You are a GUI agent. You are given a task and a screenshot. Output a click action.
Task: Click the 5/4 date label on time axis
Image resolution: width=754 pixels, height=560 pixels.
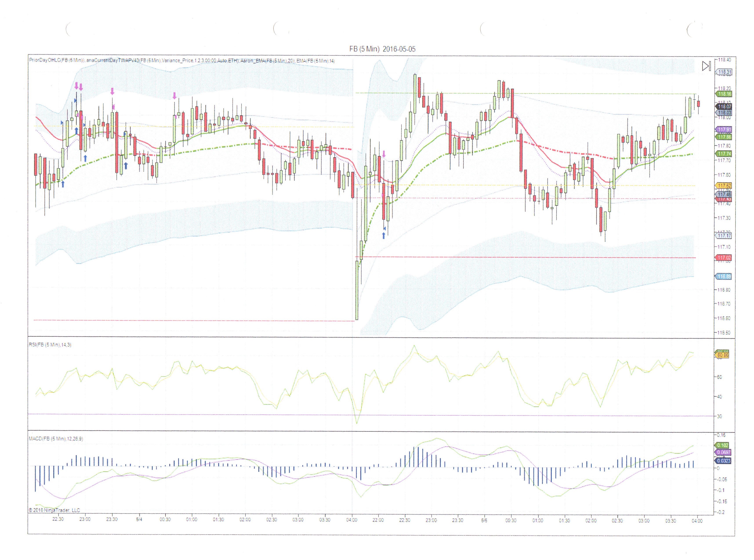coord(139,520)
